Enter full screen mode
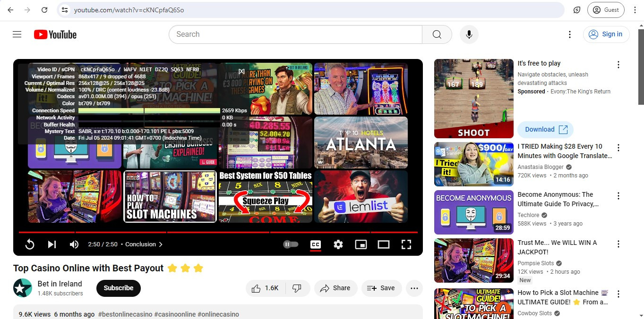The image size is (644, 319). [x=406, y=244]
